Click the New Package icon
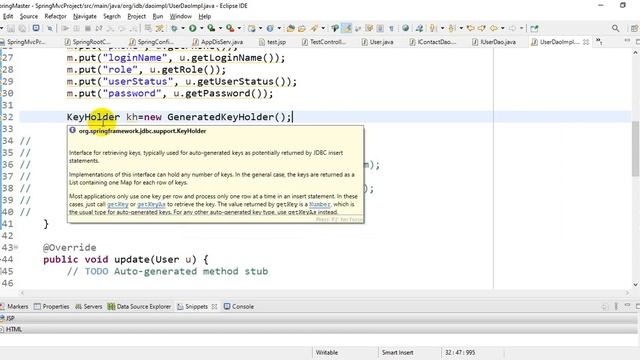Screen dimensions: 640x360 (252, 29)
